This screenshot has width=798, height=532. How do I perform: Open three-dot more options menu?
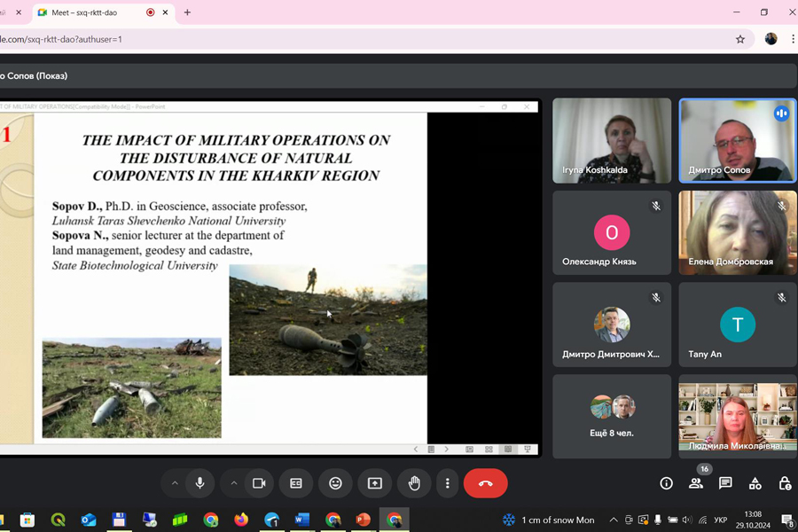[448, 483]
